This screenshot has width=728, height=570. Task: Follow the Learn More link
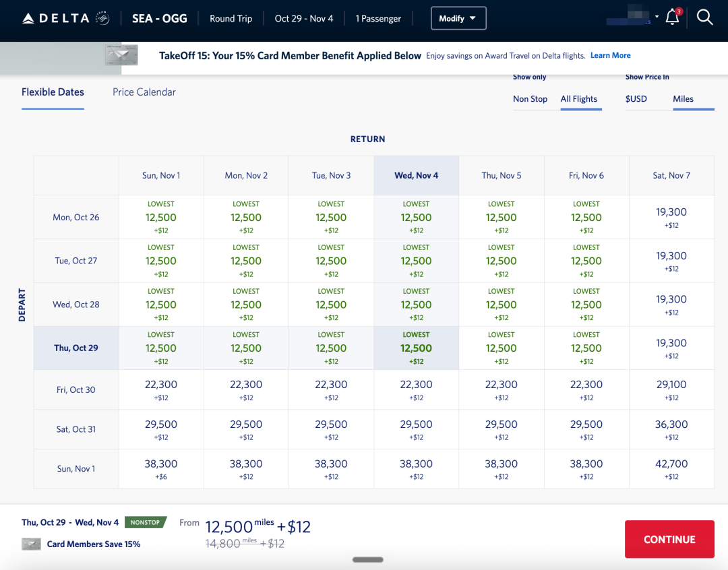(611, 55)
